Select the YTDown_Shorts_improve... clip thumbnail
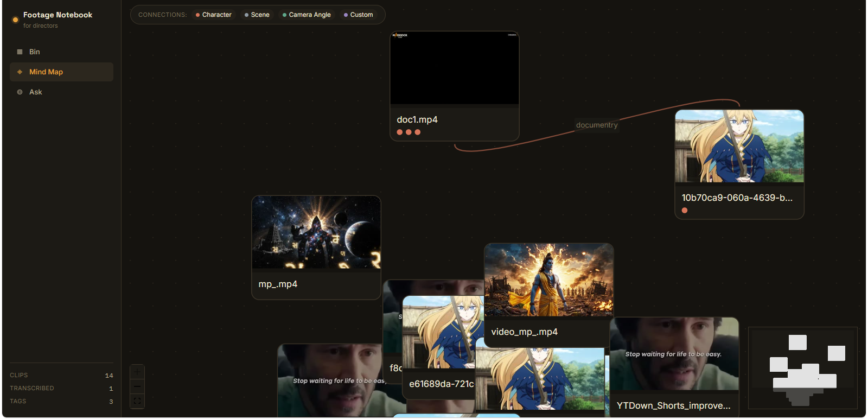This screenshot has height=419, width=868. coord(674,354)
